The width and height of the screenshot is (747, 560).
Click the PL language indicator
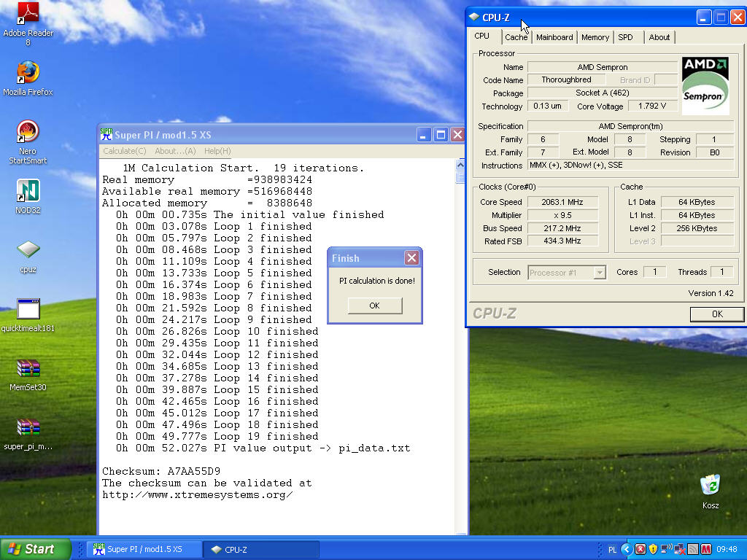(612, 550)
